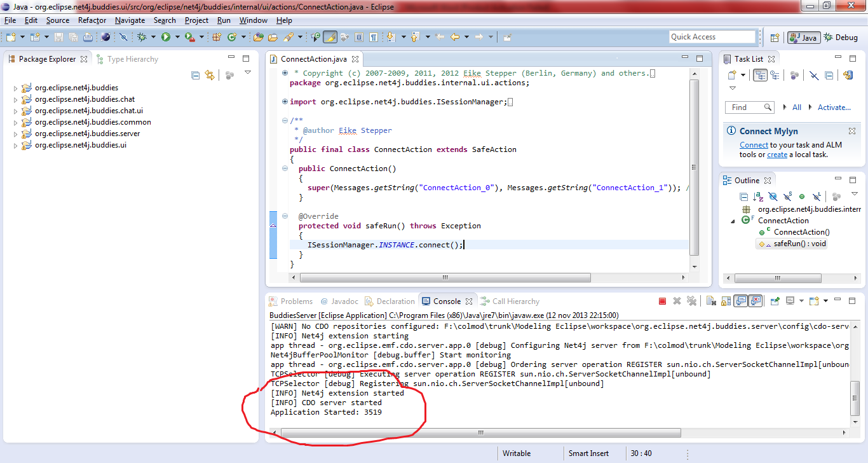Click the Print icon in the toolbar
868x463 pixels.
coord(88,37)
